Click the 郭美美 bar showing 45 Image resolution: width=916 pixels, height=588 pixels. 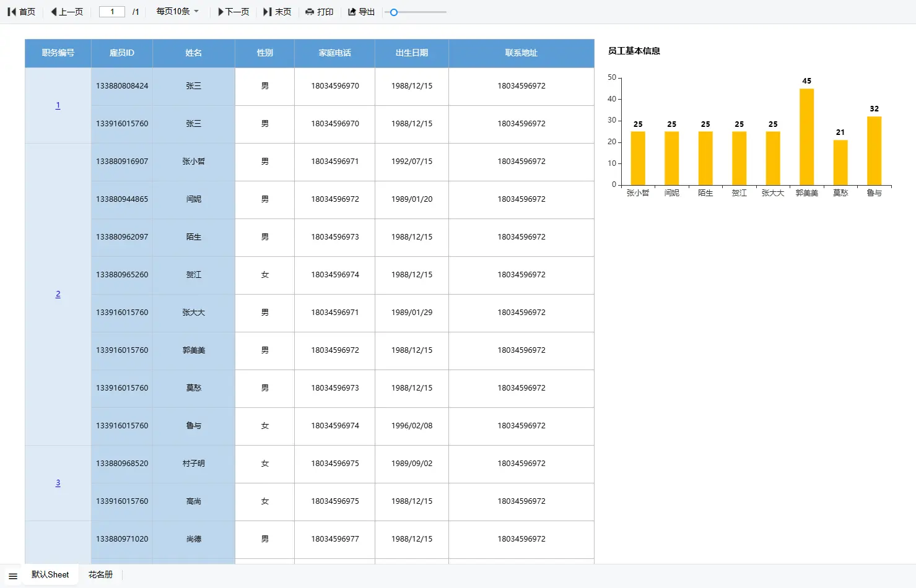tap(806, 137)
